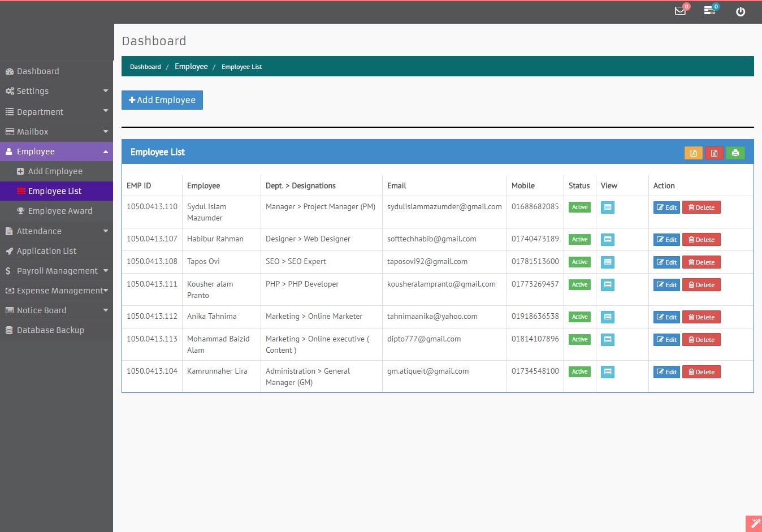Open Dashboard from the sidebar
Image resolution: width=762 pixels, height=532 pixels.
click(x=57, y=71)
